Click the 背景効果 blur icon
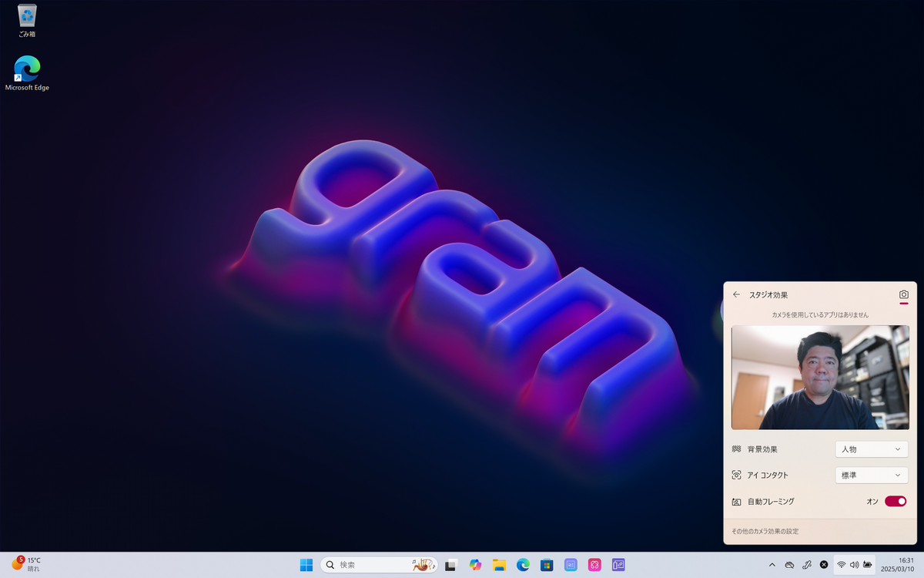The width and height of the screenshot is (924, 578). point(736,449)
